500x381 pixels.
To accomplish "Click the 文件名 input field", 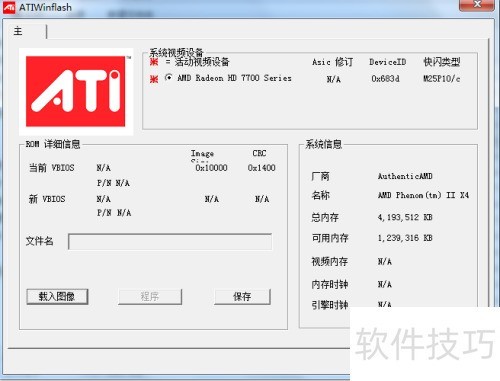I will pos(170,242).
